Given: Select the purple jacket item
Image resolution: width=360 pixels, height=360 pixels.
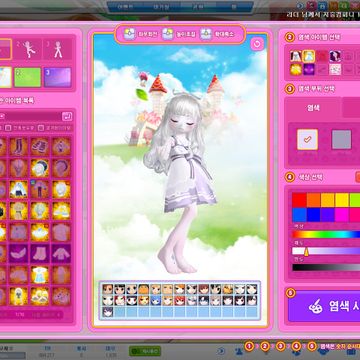Looking at the screenshot, I should coord(61,254).
